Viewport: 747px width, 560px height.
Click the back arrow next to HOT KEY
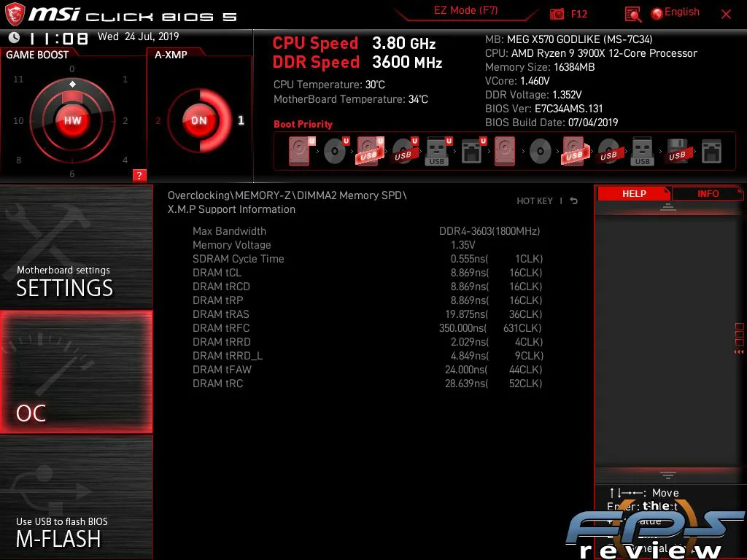(574, 201)
